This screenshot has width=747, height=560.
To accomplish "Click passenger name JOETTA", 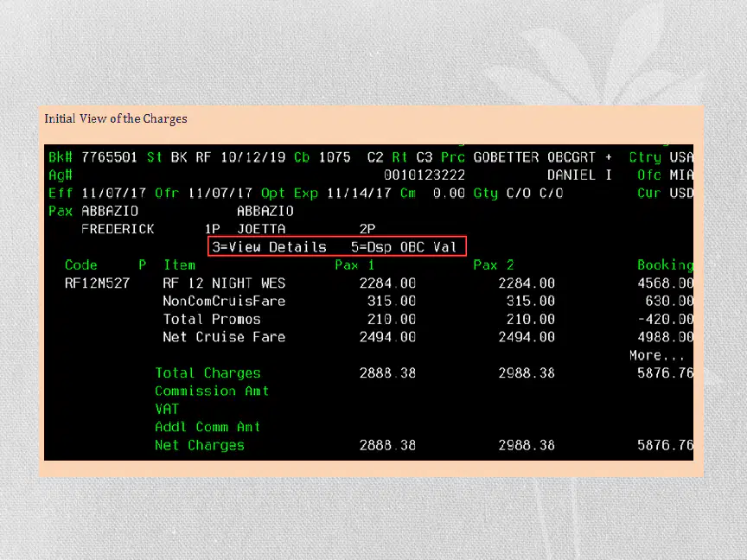I will coord(261,229).
